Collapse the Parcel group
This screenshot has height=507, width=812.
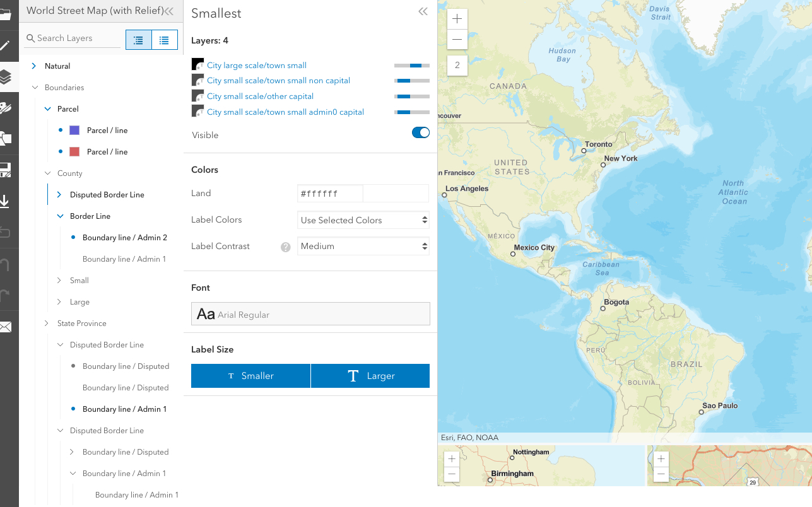(x=47, y=109)
